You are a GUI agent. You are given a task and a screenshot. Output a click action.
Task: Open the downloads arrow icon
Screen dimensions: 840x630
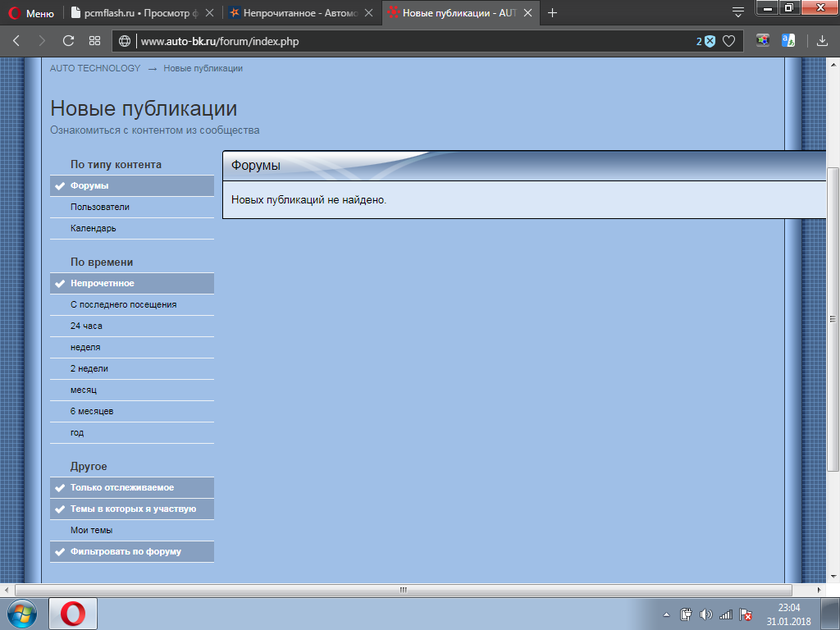click(x=822, y=41)
